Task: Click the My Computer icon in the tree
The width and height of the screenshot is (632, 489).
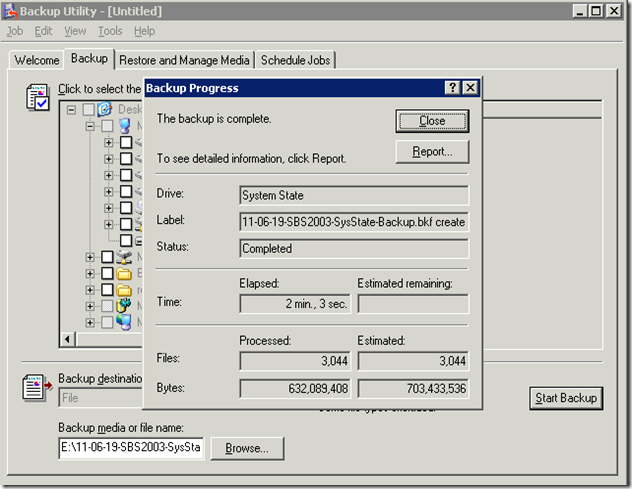Action: tap(125, 126)
